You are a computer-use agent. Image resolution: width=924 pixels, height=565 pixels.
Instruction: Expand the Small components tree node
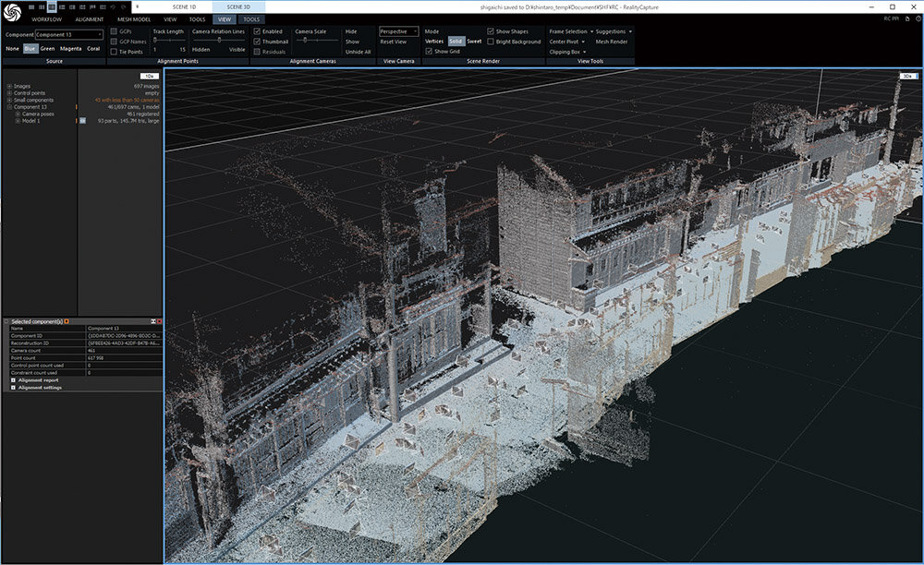(9, 101)
